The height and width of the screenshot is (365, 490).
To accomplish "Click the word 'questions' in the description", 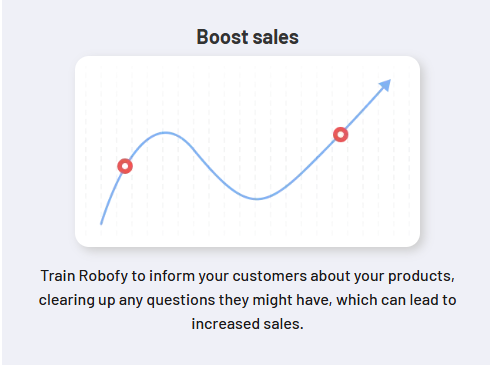I will click(x=181, y=301).
